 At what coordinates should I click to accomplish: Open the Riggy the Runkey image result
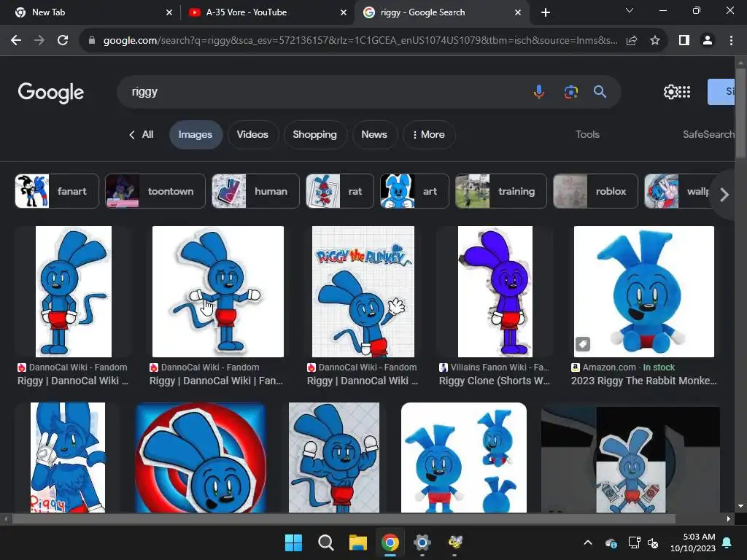click(x=363, y=292)
